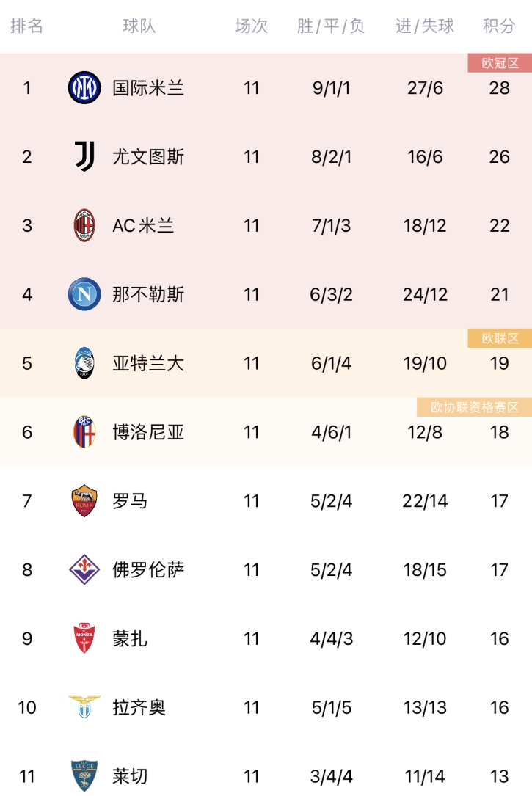Open the Bologna BFC crest
Screen dimensions: 532x796
[84, 432]
